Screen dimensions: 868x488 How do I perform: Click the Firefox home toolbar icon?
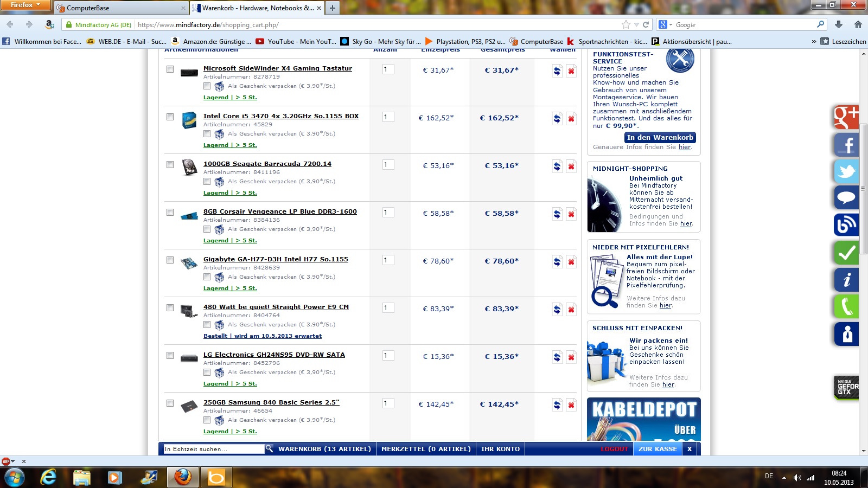tap(858, 24)
